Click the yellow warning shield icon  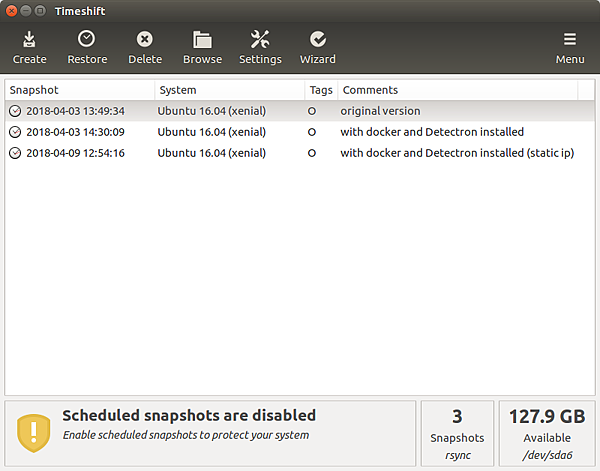coord(34,433)
